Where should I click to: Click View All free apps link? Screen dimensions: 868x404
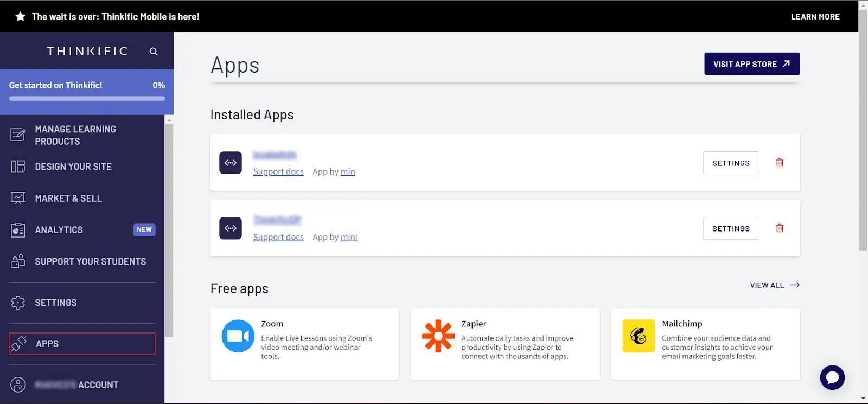point(775,285)
